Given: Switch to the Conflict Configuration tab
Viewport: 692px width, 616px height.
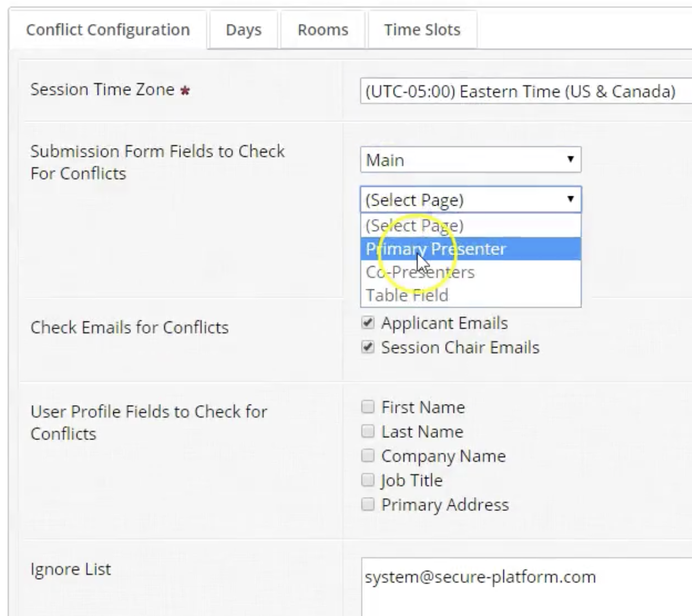Looking at the screenshot, I should [108, 30].
